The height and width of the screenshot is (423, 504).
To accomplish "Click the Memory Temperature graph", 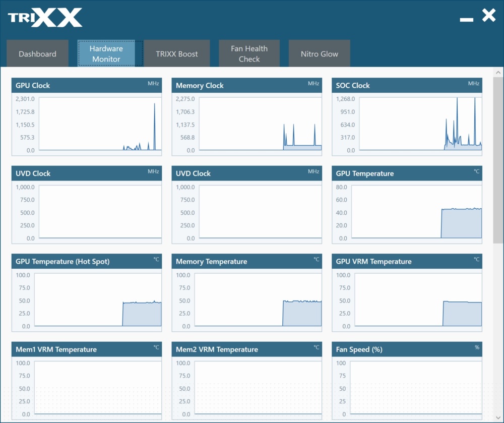I will click(x=258, y=300).
